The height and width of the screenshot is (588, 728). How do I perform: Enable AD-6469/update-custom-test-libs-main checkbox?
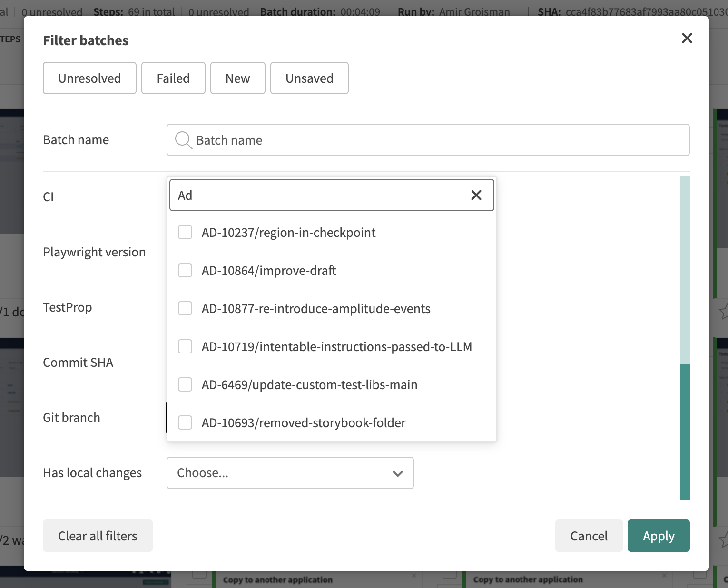(185, 385)
